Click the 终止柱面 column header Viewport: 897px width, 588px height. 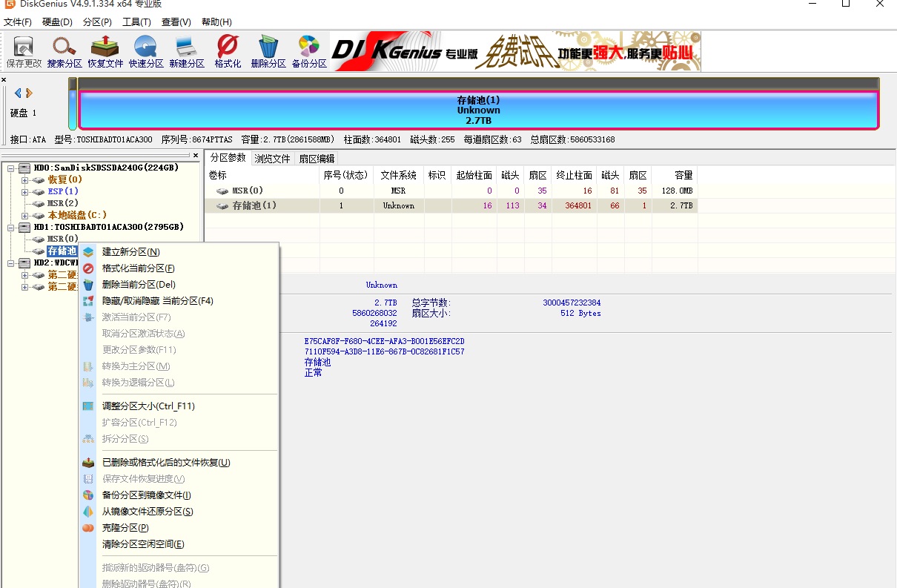(x=575, y=176)
